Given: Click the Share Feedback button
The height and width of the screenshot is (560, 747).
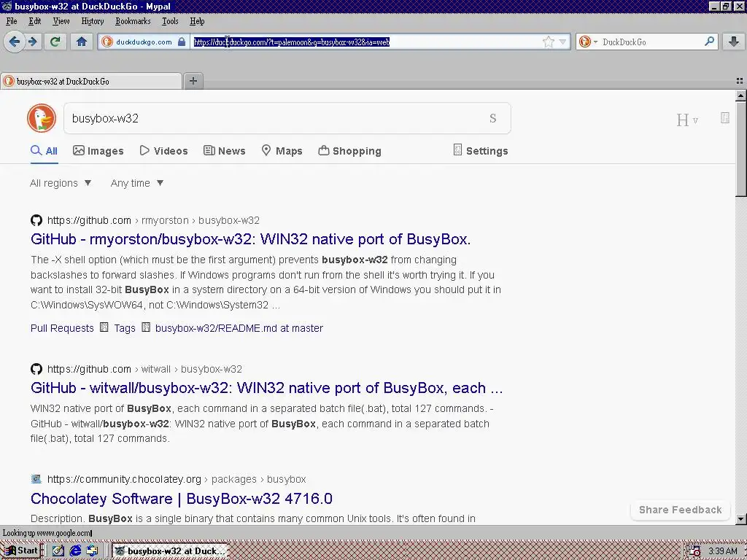Looking at the screenshot, I should [681, 510].
